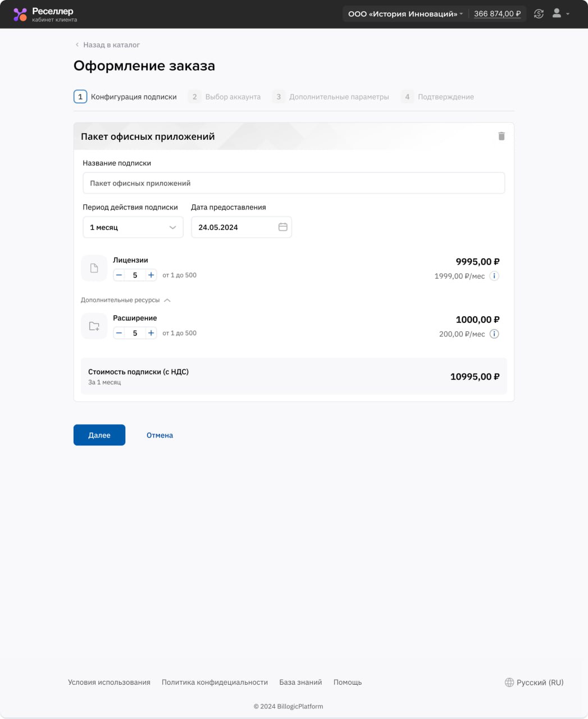The height and width of the screenshot is (719, 588).
Task: Click the globe icon for language selection
Action: point(508,682)
